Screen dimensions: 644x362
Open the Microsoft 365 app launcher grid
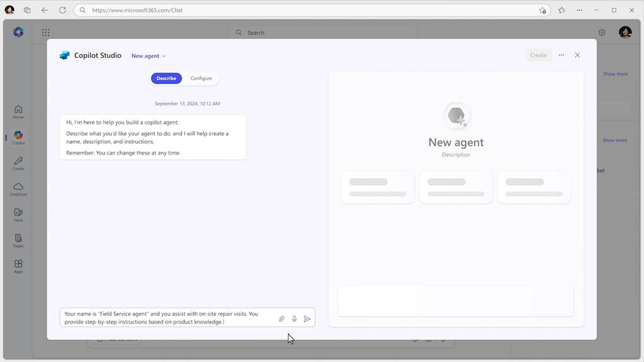(x=45, y=33)
